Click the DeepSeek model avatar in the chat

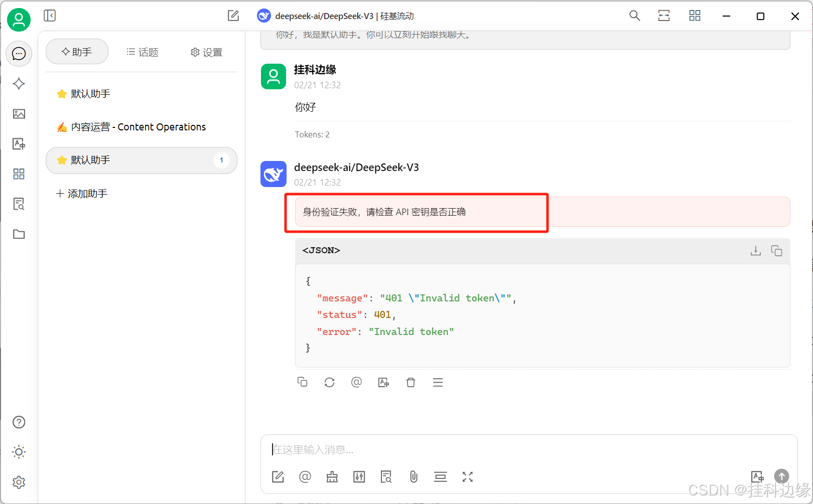[274, 174]
